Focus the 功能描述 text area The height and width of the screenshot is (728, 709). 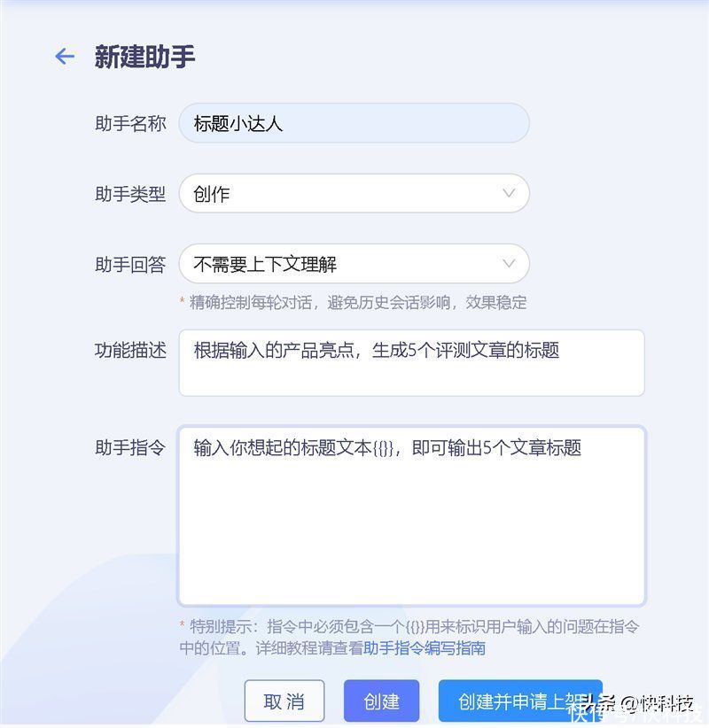tap(411, 362)
